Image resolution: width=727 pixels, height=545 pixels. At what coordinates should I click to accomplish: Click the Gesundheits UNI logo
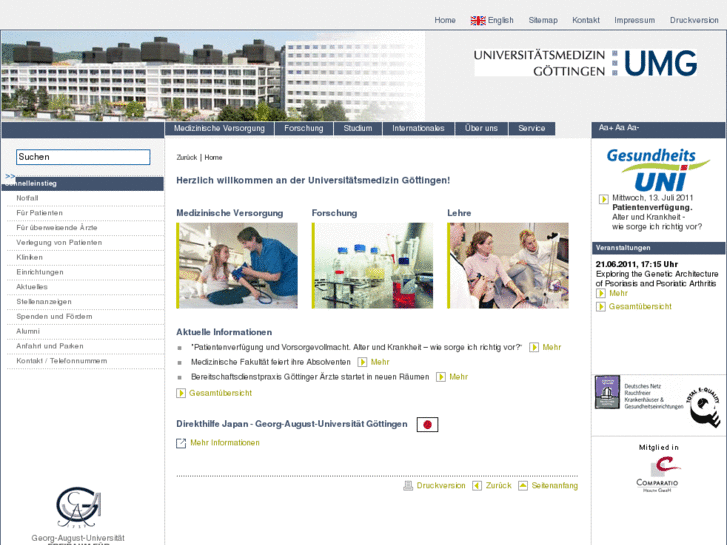click(x=657, y=169)
